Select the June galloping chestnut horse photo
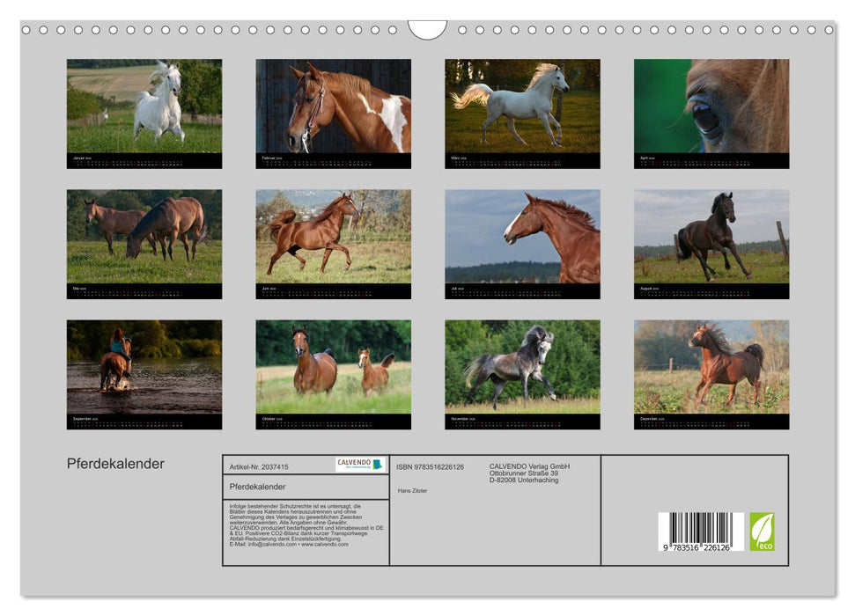Image resolution: width=855 pixels, height=616 pixels. 333,237
